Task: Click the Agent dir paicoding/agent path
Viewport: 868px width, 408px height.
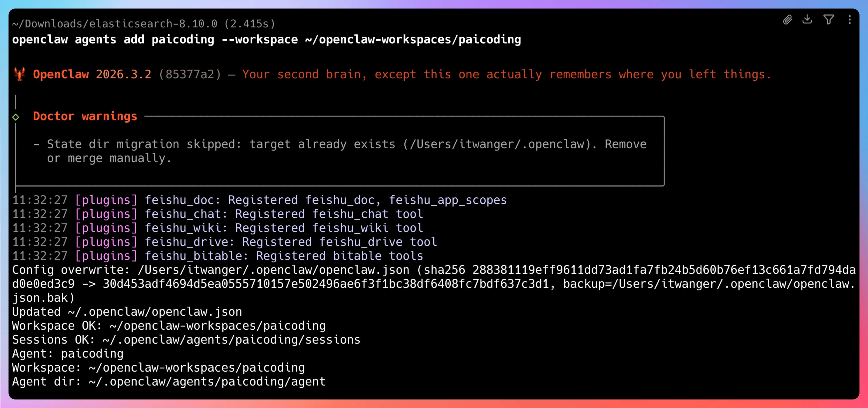Action: [x=207, y=381]
